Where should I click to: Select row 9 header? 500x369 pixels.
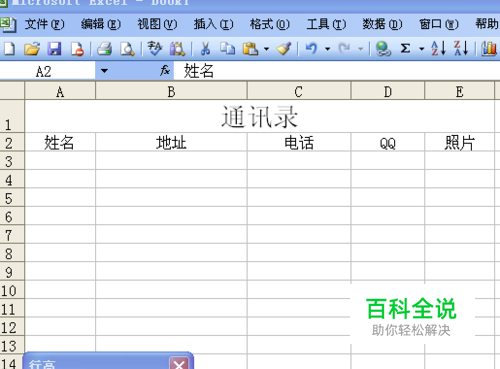[12, 272]
